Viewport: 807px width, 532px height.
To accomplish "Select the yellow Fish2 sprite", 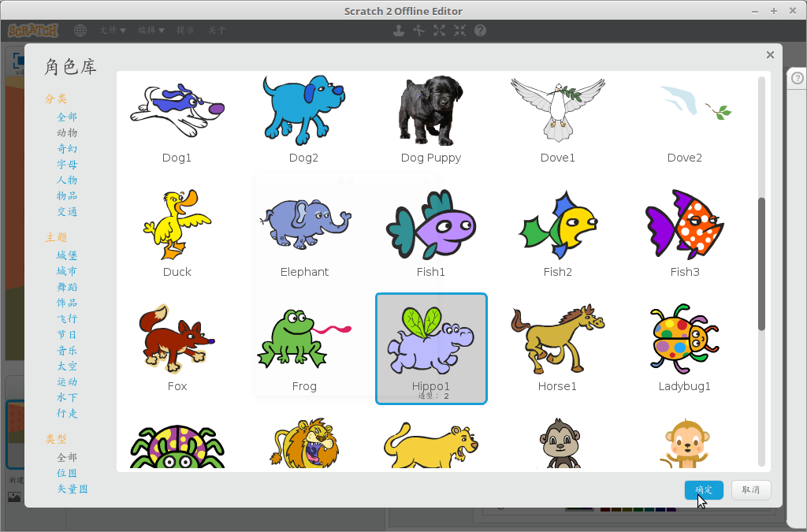I will click(558, 234).
